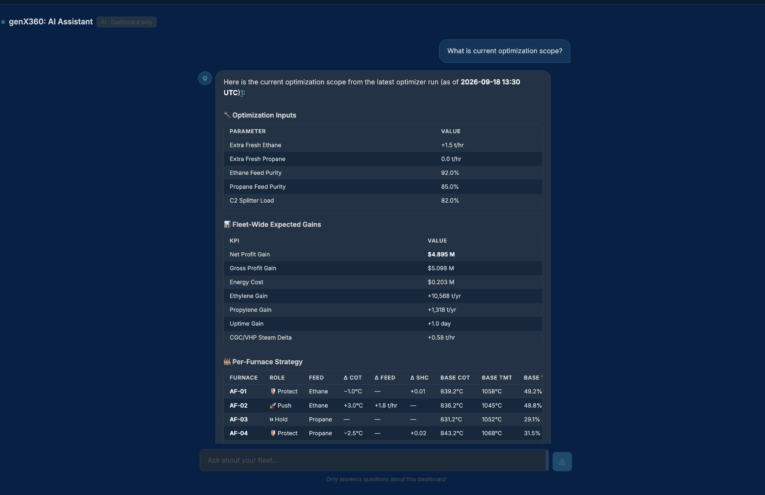
Task: Select the '1068°C' base TMT value
Action: [492, 434]
